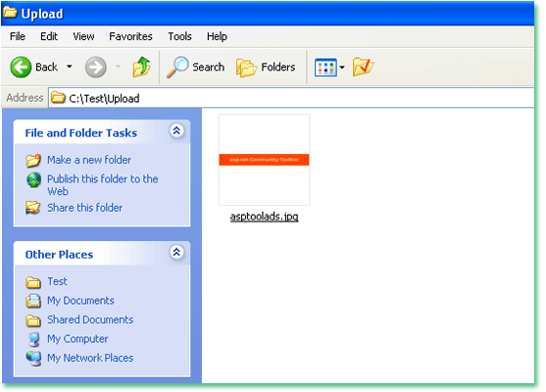This screenshot has height=392, width=546.
Task: Click the Shared Documents folder icon
Action: point(33,320)
